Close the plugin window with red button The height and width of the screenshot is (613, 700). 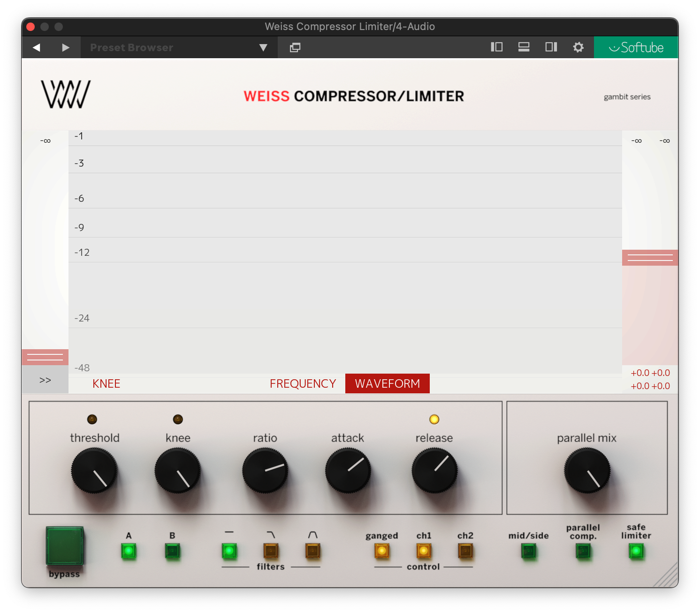[x=31, y=27]
